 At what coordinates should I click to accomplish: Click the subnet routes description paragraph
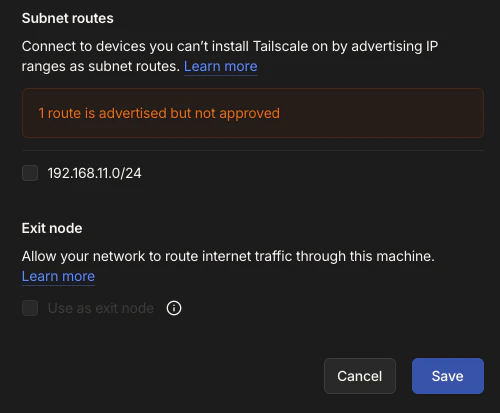230,56
